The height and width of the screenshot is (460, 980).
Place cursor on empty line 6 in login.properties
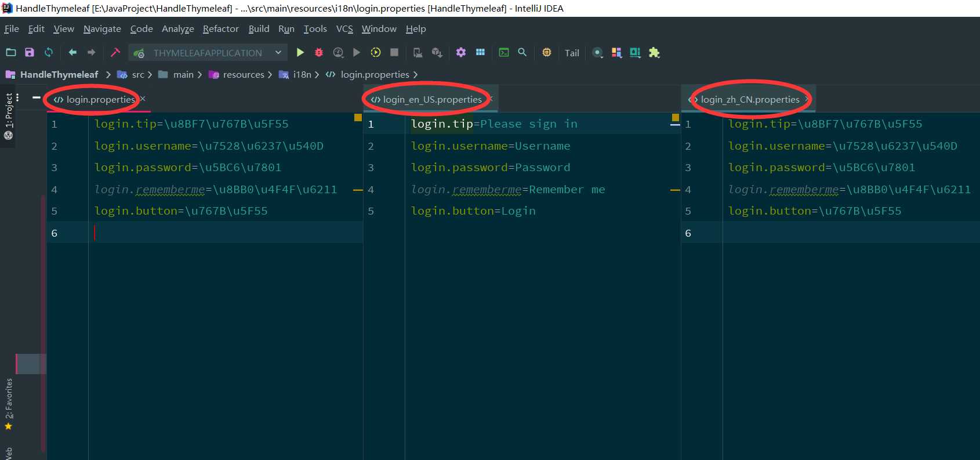tap(226, 233)
